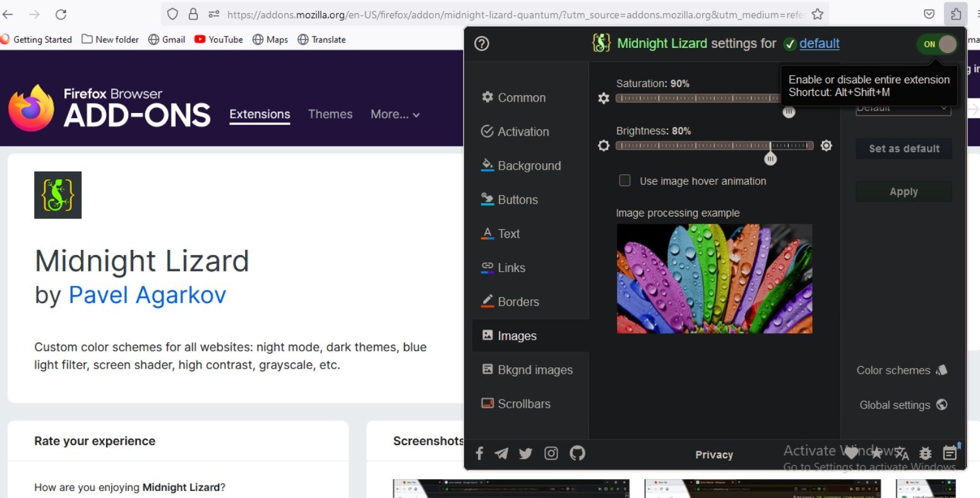
Task: Open the Instagram icon in popup footer
Action: pos(551,453)
